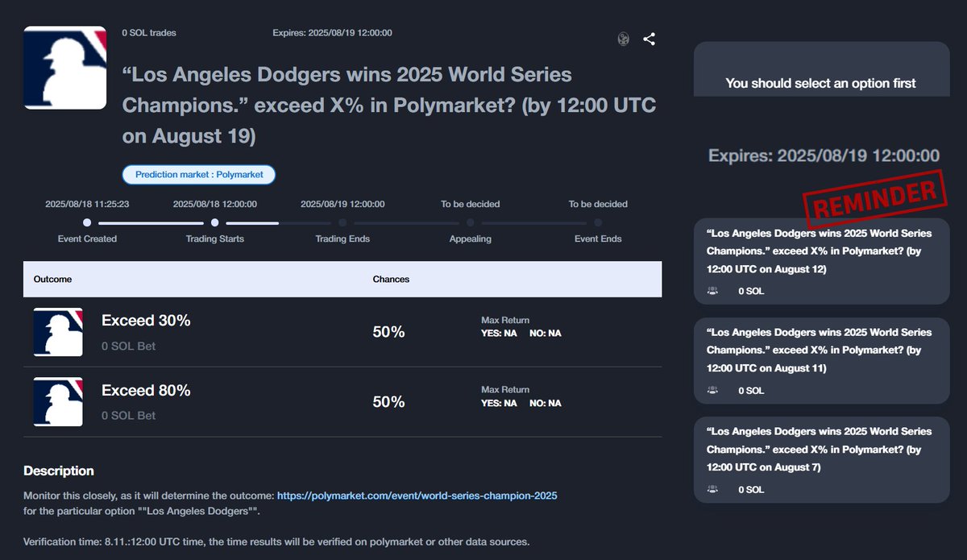
Task: Click the Verification time line in the description
Action: pyautogui.click(x=276, y=541)
